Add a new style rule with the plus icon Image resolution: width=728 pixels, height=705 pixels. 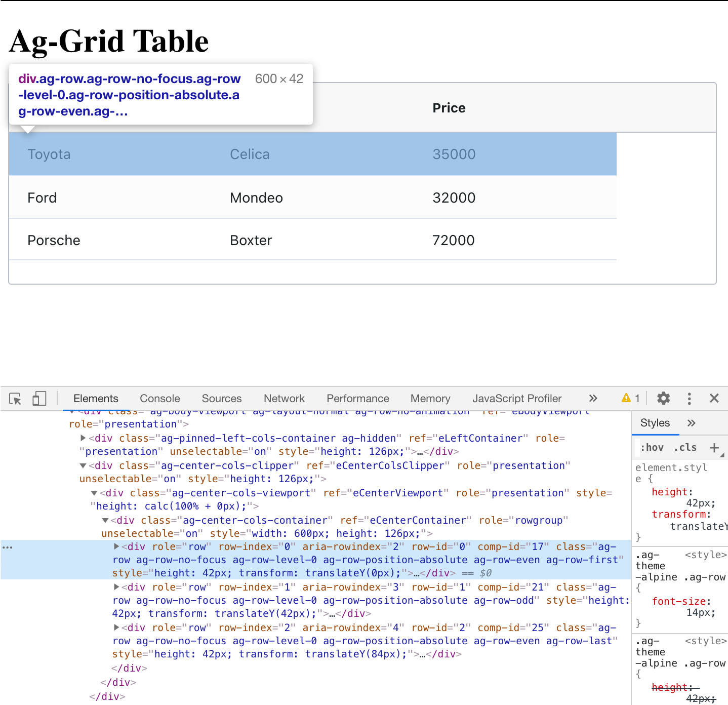tap(714, 447)
